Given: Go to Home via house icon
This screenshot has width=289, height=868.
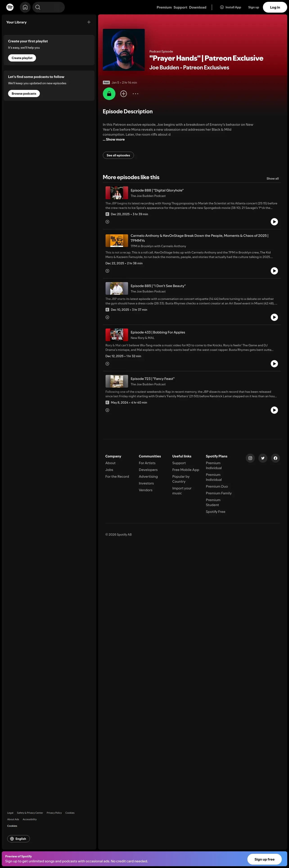Looking at the screenshot, I should click(25, 7).
